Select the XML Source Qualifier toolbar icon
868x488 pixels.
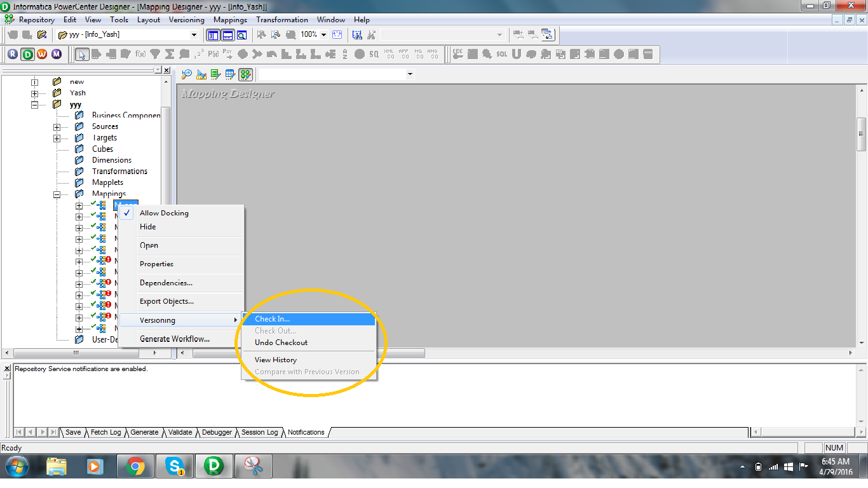(390, 55)
